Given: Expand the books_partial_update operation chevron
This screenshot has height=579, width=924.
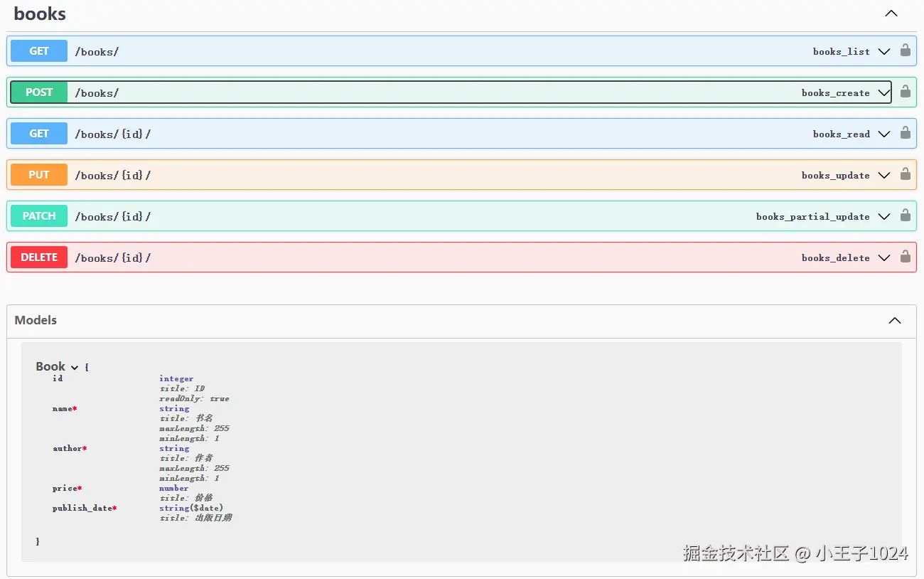Looking at the screenshot, I should pos(883,216).
